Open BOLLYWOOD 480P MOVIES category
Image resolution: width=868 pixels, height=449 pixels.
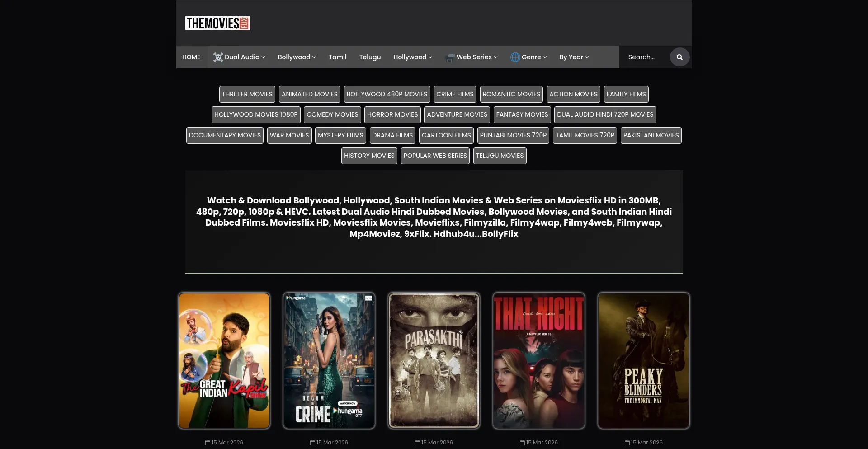coord(387,94)
